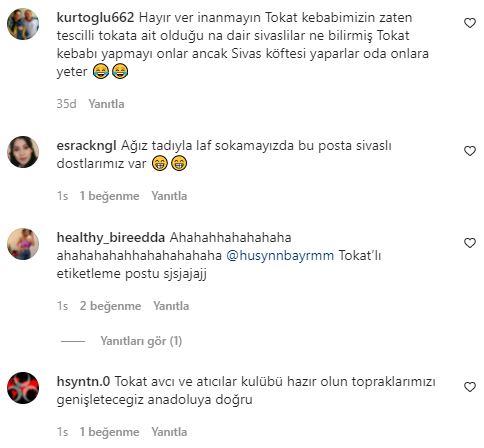Like the comment by hsyntn.0

click(x=470, y=387)
